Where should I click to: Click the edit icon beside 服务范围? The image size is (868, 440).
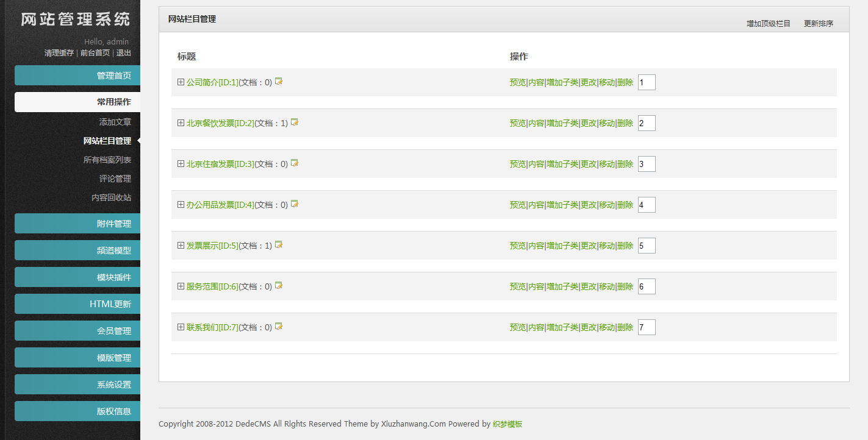pos(279,286)
